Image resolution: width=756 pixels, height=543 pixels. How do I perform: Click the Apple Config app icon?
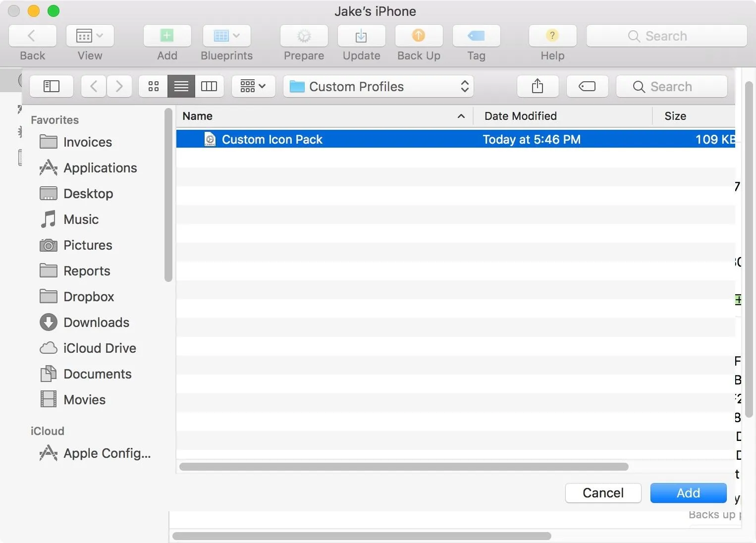48,453
